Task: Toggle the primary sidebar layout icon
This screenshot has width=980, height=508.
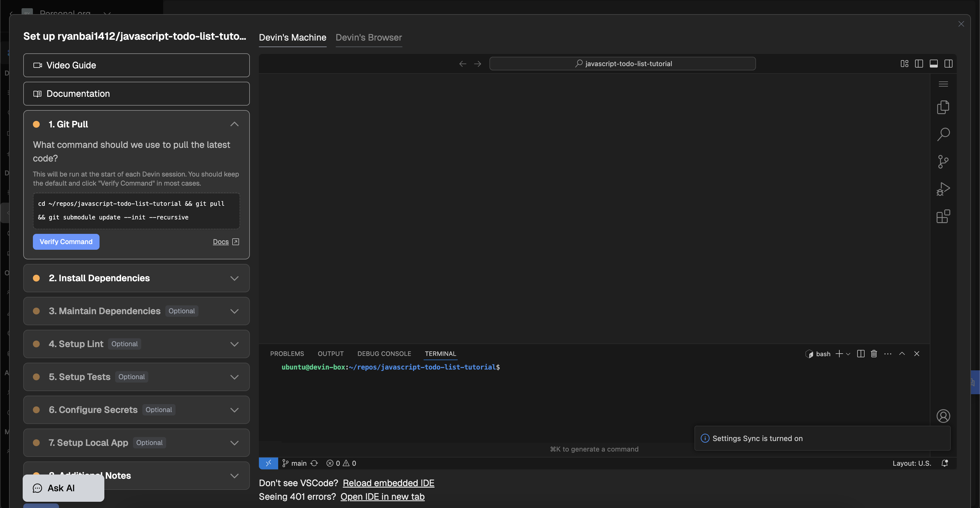Action: click(x=919, y=64)
